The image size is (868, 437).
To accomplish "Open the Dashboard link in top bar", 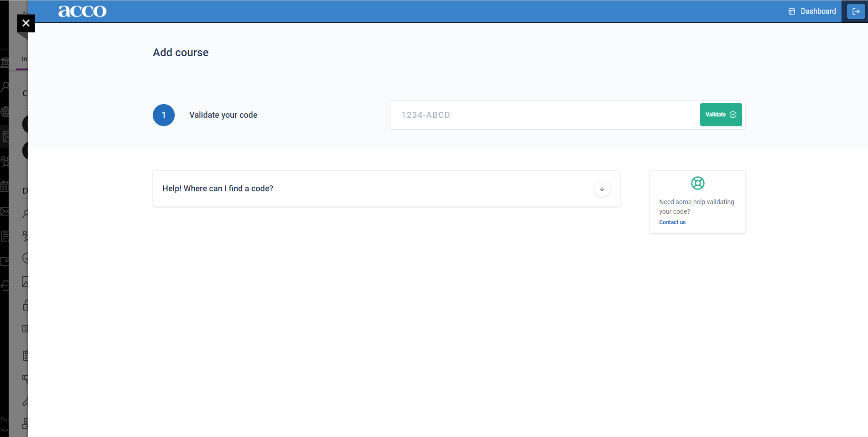I will point(812,11).
